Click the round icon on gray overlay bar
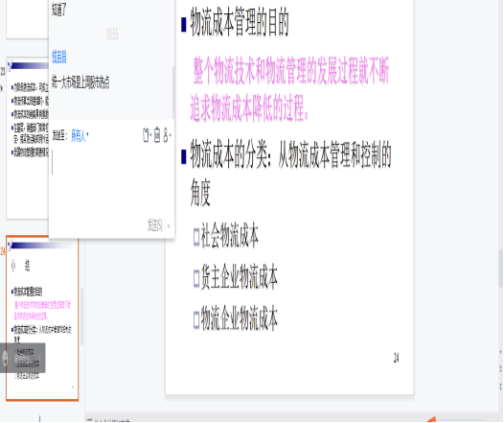Screen dimensions: 504x423 click(5, 358)
